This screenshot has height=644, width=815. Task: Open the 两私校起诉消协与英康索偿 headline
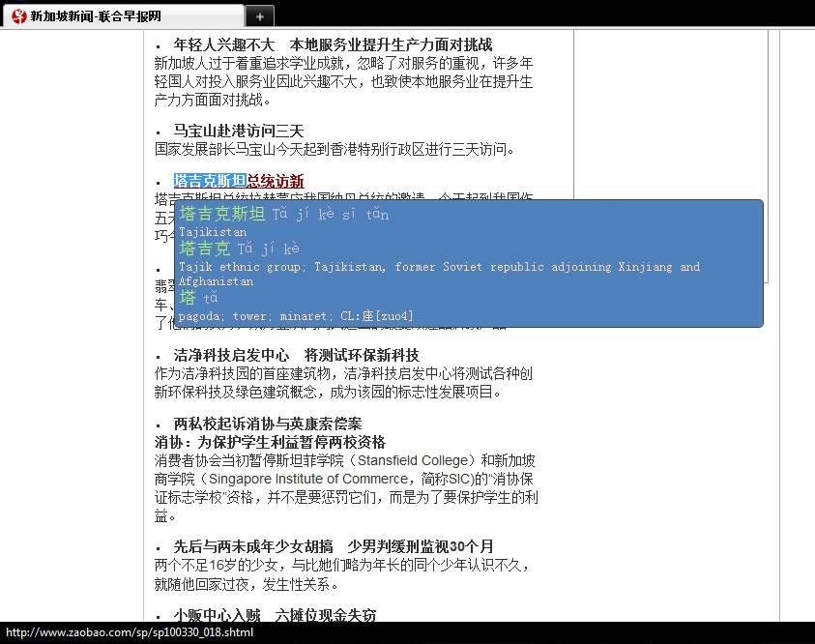pos(268,424)
